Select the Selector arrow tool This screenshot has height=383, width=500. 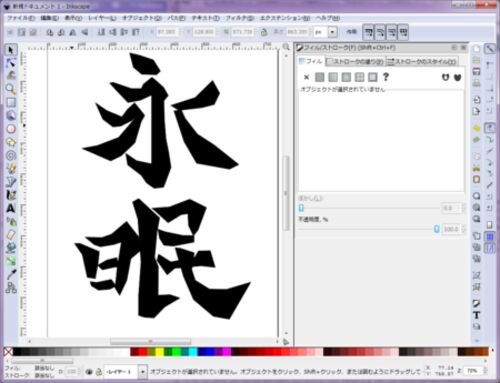pos(11,50)
